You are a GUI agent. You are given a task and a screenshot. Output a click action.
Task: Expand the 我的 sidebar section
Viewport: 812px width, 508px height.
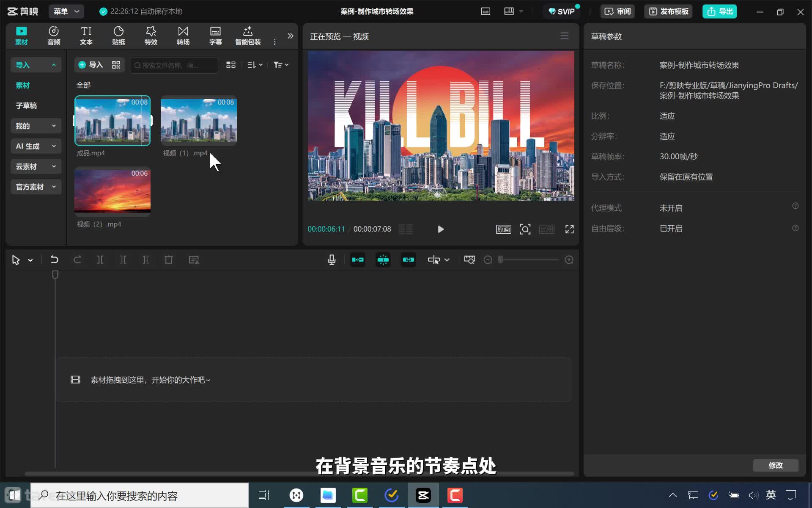[36, 126]
